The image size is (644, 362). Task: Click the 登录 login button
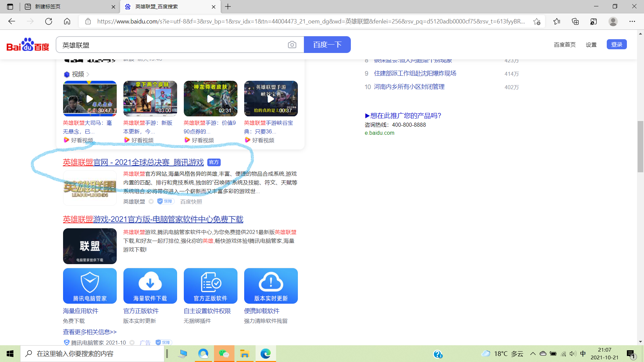[x=616, y=44]
